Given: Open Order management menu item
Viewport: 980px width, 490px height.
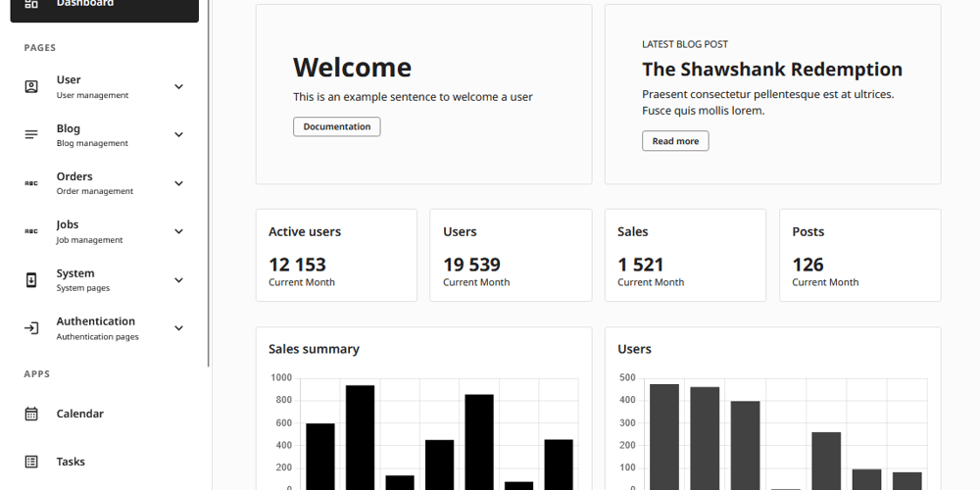Looking at the screenshot, I should click(105, 183).
